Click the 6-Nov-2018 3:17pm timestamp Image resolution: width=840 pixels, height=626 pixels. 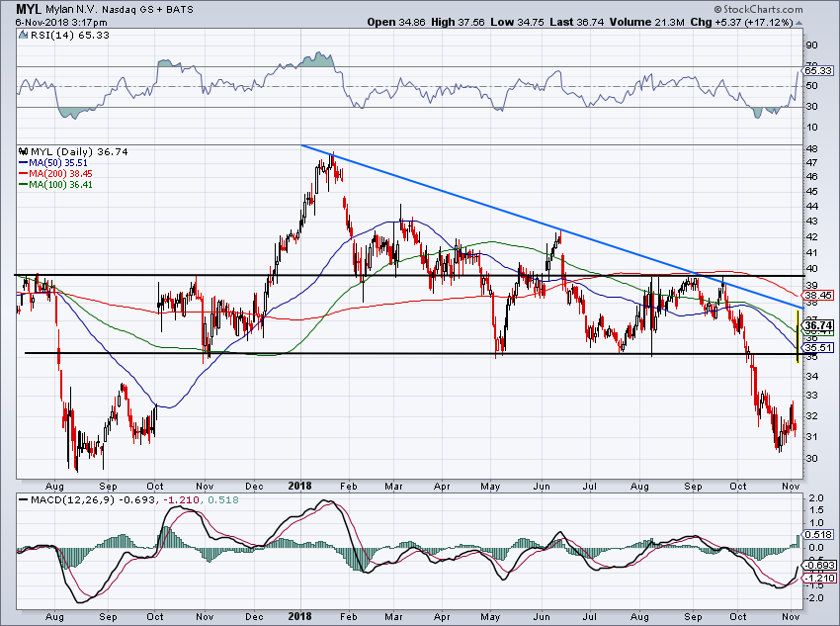[x=61, y=23]
